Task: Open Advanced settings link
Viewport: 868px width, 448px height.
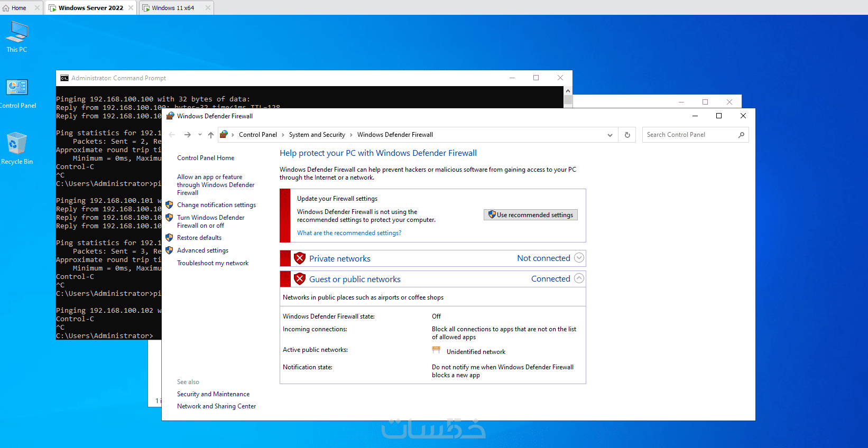Action: pyautogui.click(x=202, y=250)
